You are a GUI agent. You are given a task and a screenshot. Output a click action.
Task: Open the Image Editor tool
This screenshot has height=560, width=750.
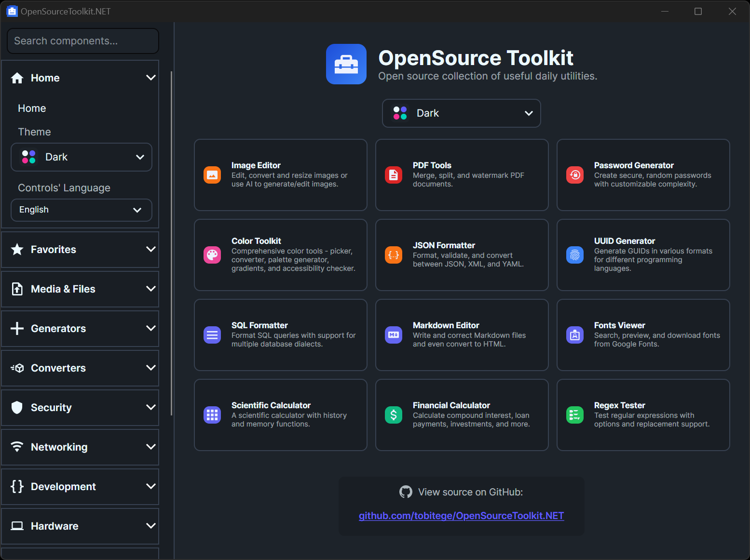pyautogui.click(x=280, y=175)
